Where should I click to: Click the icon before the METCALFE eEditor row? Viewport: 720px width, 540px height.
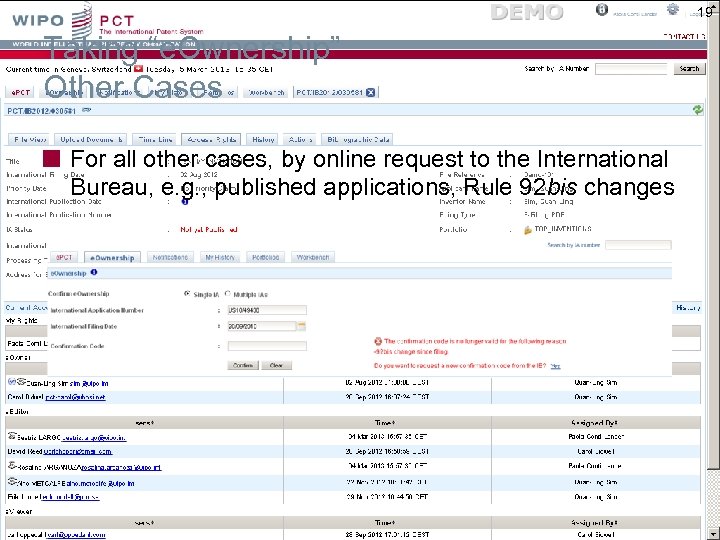tap(12, 481)
